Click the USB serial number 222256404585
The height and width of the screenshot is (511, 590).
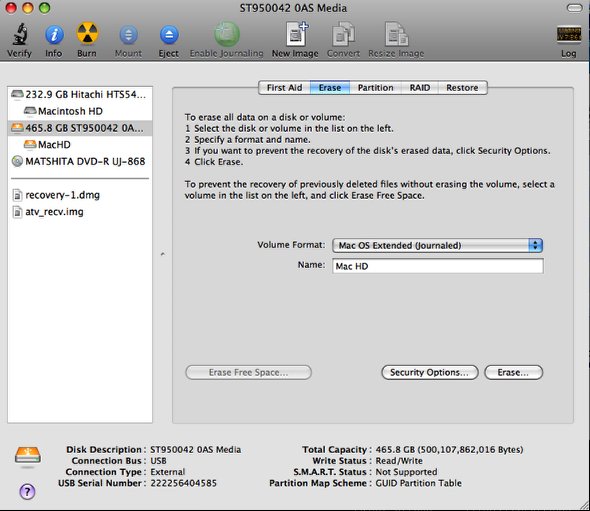pyautogui.click(x=184, y=483)
